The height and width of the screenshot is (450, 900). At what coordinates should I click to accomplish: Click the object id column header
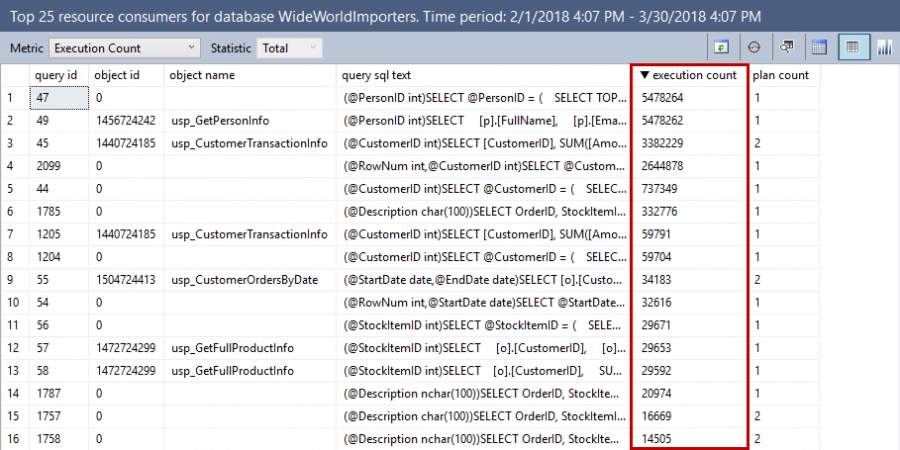click(x=116, y=75)
